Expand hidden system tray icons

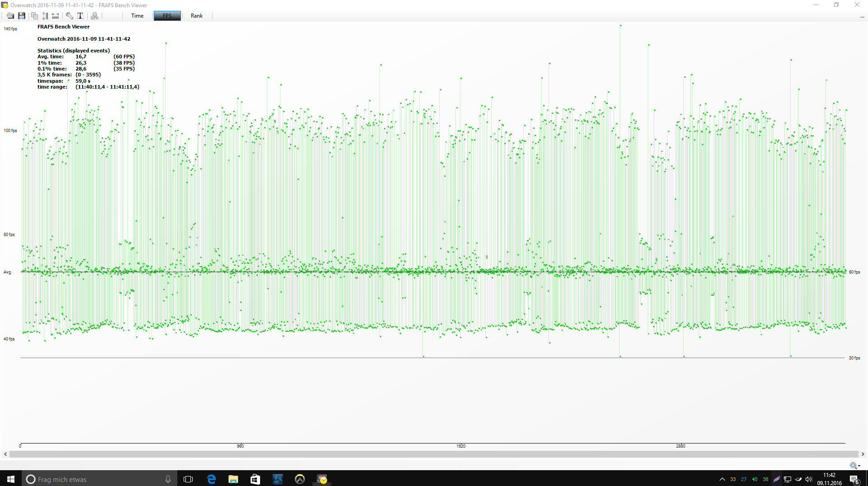coord(722,479)
